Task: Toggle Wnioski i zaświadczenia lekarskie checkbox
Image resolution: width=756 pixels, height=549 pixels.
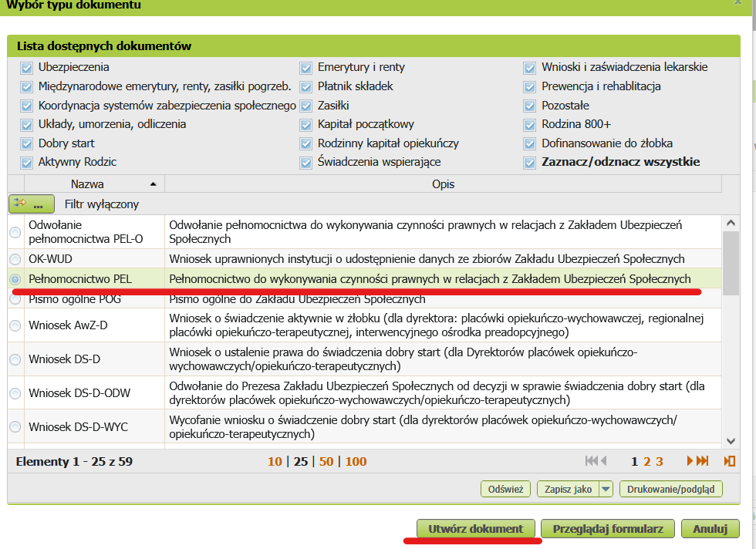Action: point(529,68)
